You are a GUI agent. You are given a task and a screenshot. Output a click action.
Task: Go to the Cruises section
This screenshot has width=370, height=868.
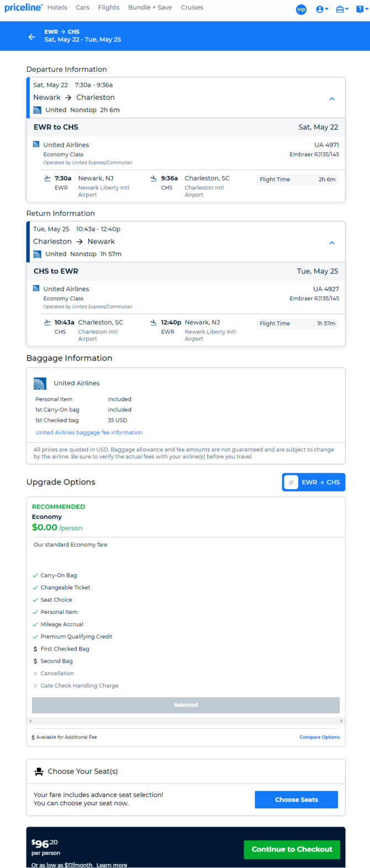point(192,8)
